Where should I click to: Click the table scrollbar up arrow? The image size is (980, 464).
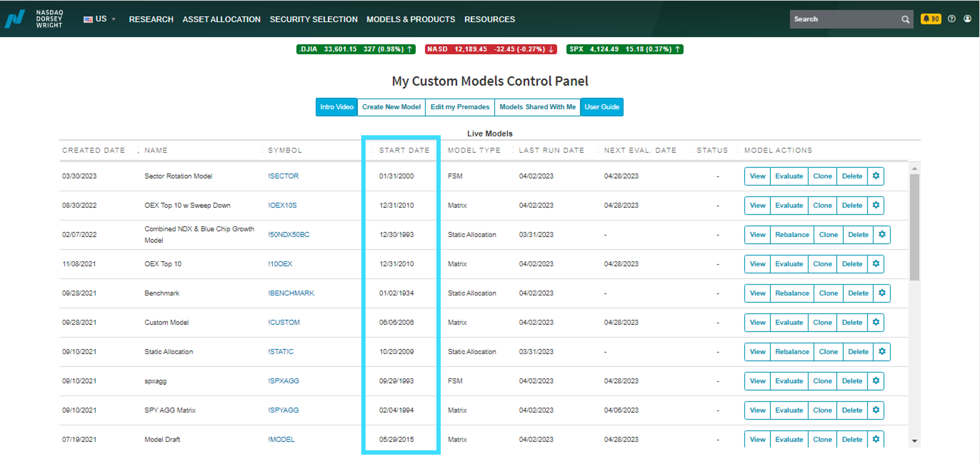(914, 169)
